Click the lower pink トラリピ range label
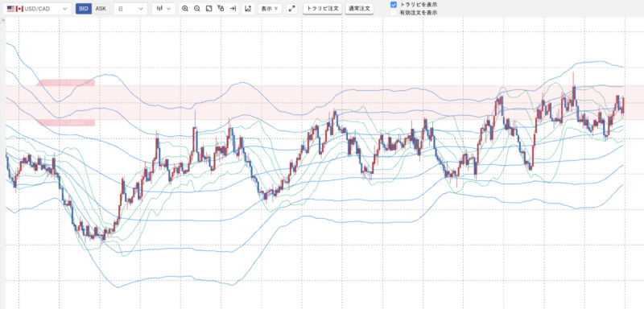The image size is (644, 309). pos(66,122)
